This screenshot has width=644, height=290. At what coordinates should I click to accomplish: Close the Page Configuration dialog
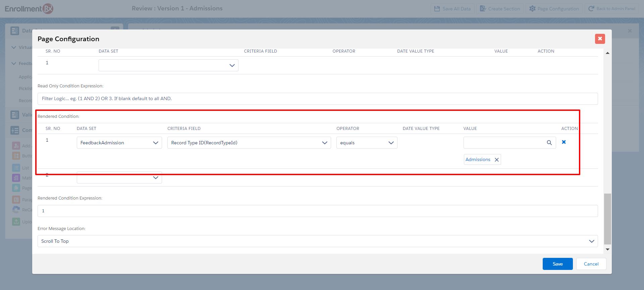point(600,39)
